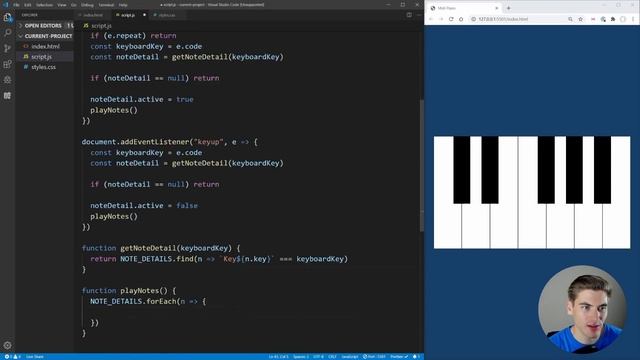Viewport: 640px width, 360px height.
Task: Click the last white piano key
Action: point(616,227)
